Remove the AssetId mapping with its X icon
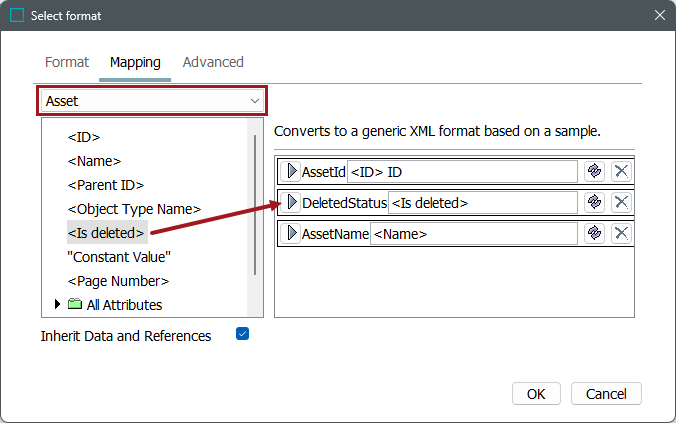Screen dimensions: 676x423 [x=621, y=171]
